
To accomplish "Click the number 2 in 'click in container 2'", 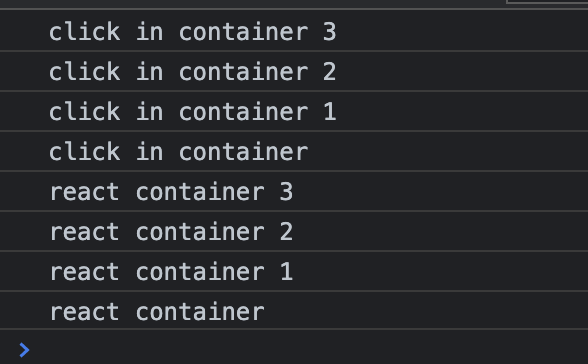I will pyautogui.click(x=329, y=72).
